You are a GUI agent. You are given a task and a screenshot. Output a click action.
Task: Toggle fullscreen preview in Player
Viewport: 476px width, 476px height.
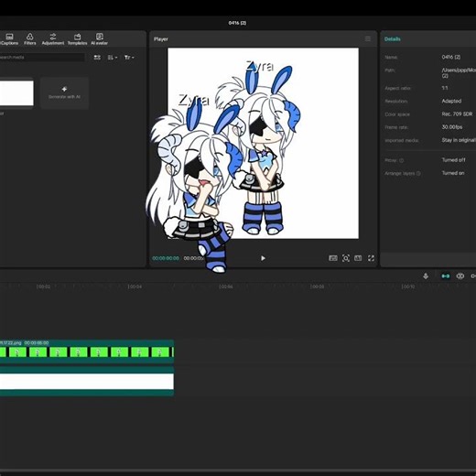point(371,258)
